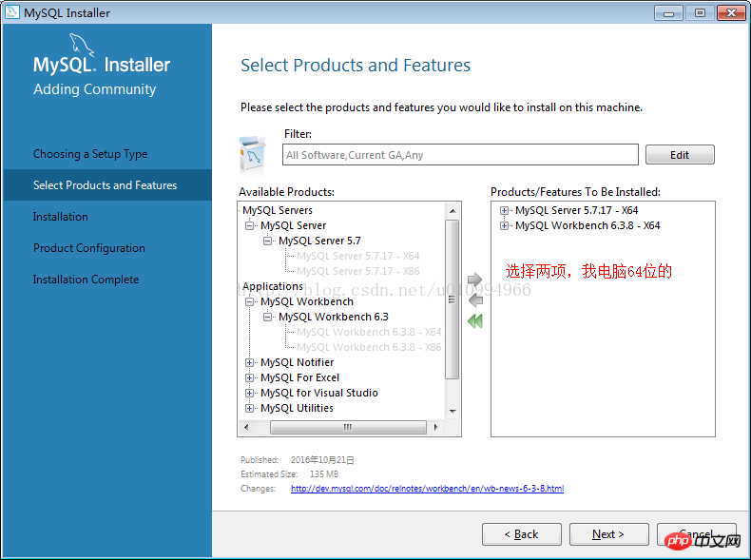Select MySQL For Excel label
Viewport: 751px width, 560px height.
pyautogui.click(x=299, y=378)
